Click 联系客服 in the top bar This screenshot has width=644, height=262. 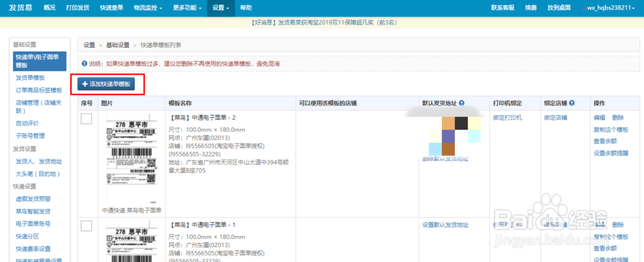pos(502,8)
